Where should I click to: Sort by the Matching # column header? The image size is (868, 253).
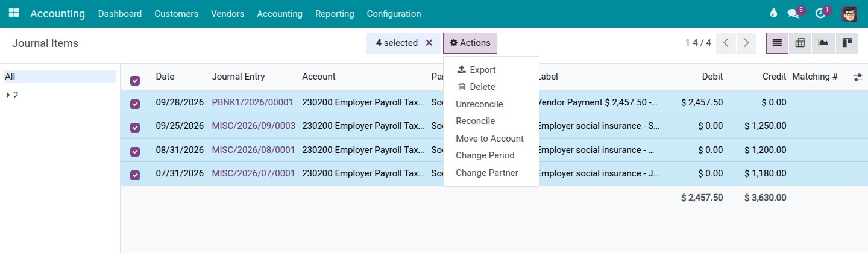pos(815,77)
